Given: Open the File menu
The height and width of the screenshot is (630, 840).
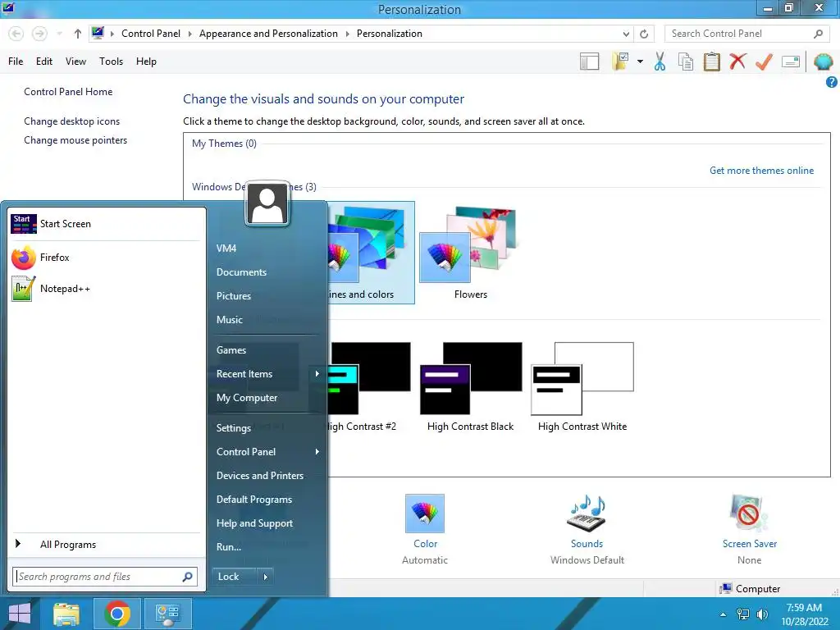Looking at the screenshot, I should 16,62.
